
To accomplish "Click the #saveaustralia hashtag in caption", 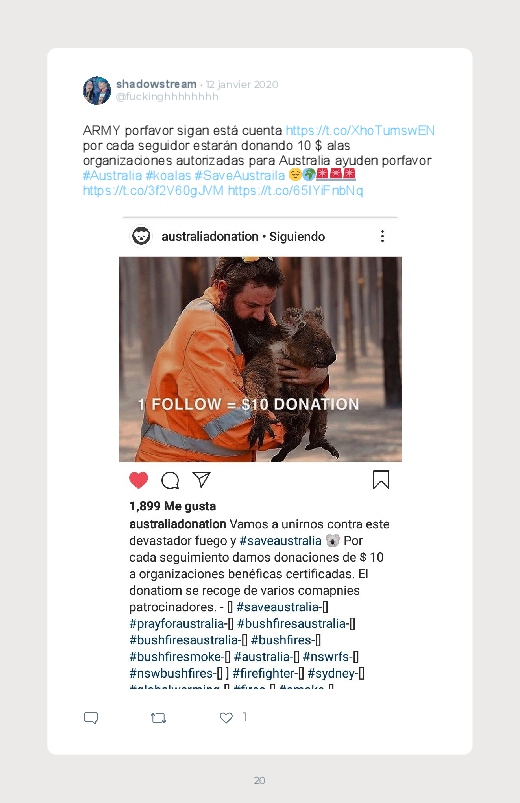I will click(280, 541).
